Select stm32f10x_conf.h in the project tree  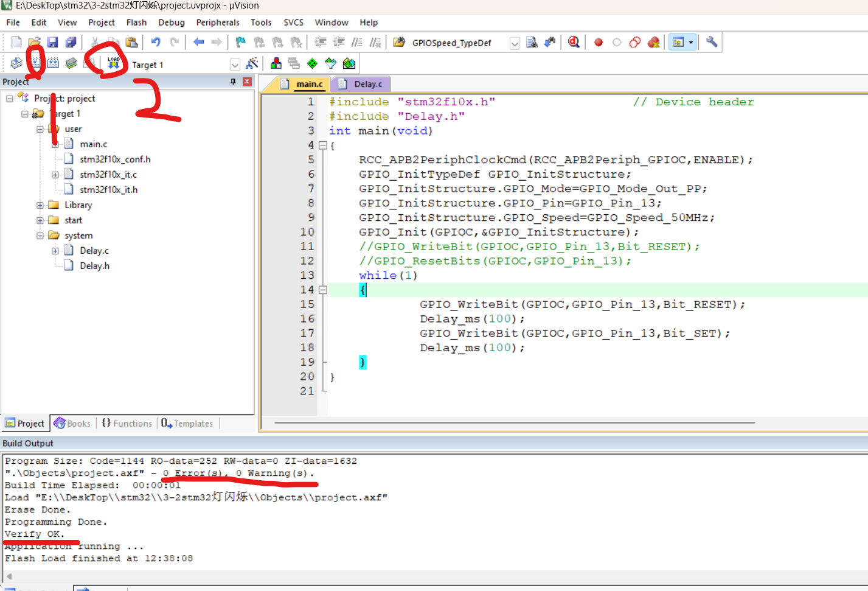click(x=115, y=159)
